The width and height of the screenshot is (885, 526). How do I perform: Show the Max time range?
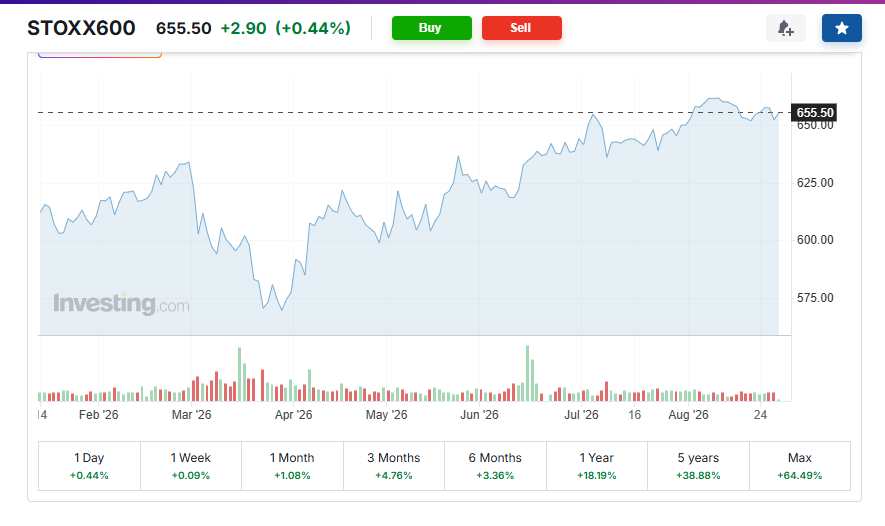point(800,466)
